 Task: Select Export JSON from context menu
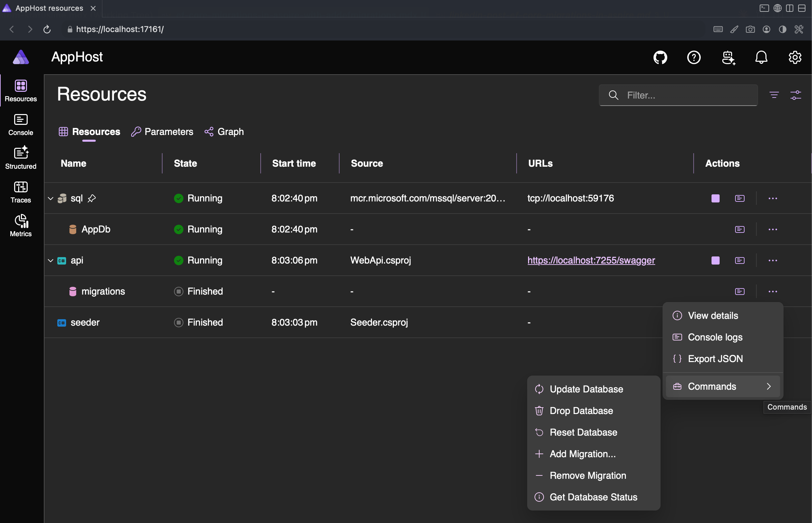tap(723, 359)
